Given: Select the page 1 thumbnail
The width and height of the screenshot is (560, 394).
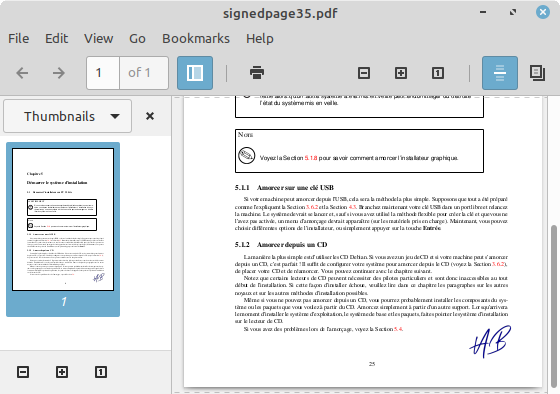Looking at the screenshot, I should tap(63, 229).
